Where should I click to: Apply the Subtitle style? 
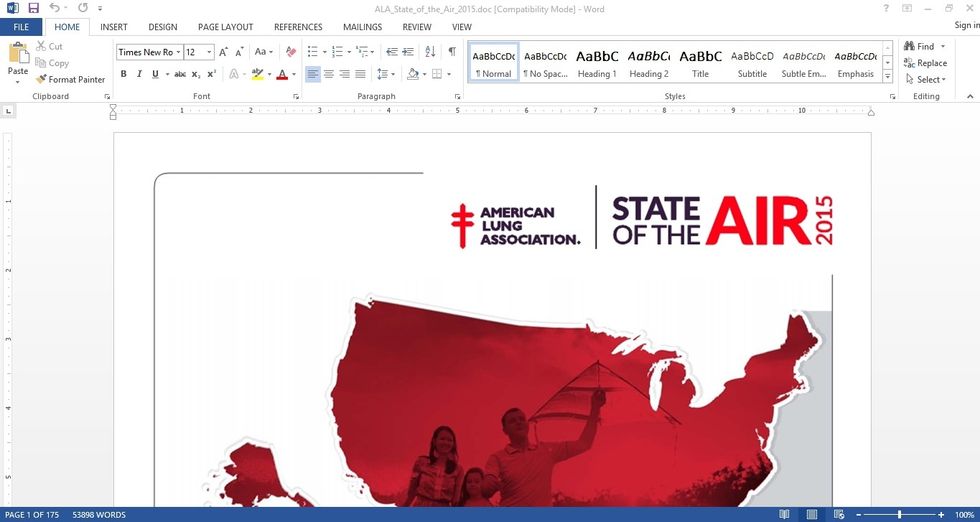point(752,62)
